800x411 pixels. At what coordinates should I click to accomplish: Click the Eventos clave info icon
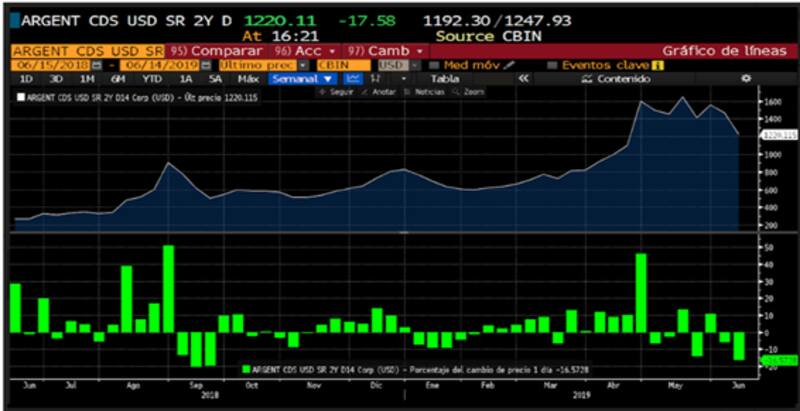tap(658, 64)
